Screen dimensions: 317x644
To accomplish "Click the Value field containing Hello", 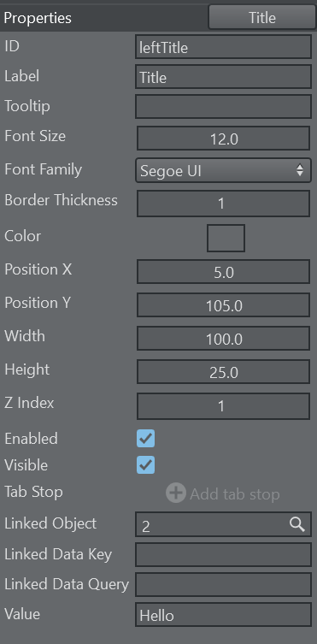I will (223, 615).
